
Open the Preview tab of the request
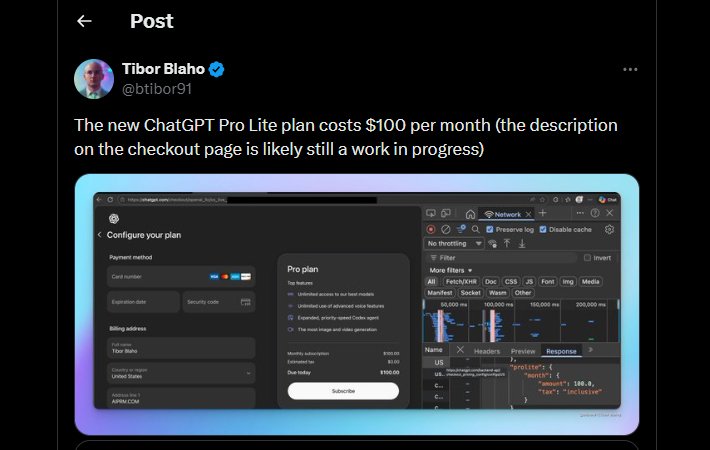523,351
